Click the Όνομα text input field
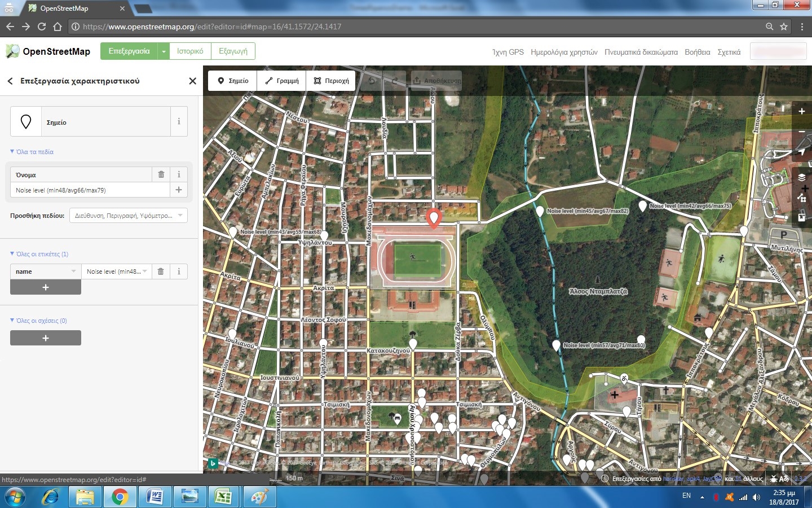This screenshot has height=508, width=812. 90,190
